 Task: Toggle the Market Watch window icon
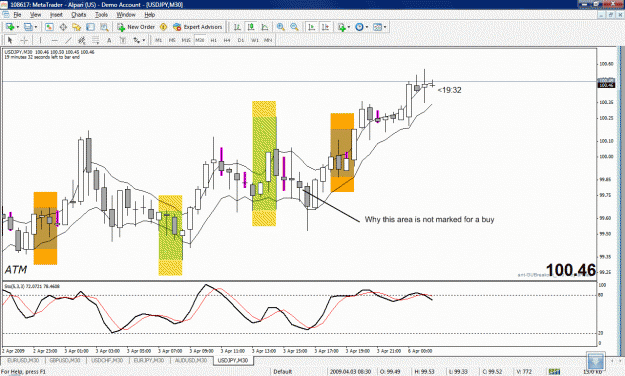pos(49,27)
